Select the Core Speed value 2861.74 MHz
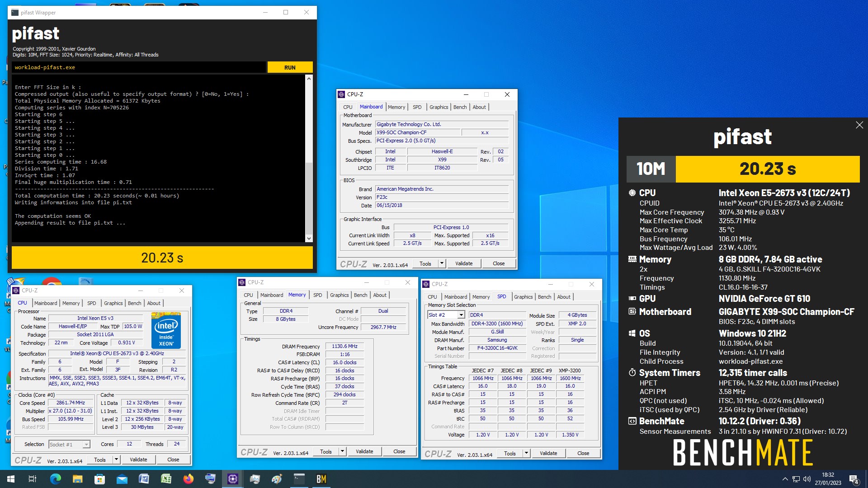 [x=71, y=403]
